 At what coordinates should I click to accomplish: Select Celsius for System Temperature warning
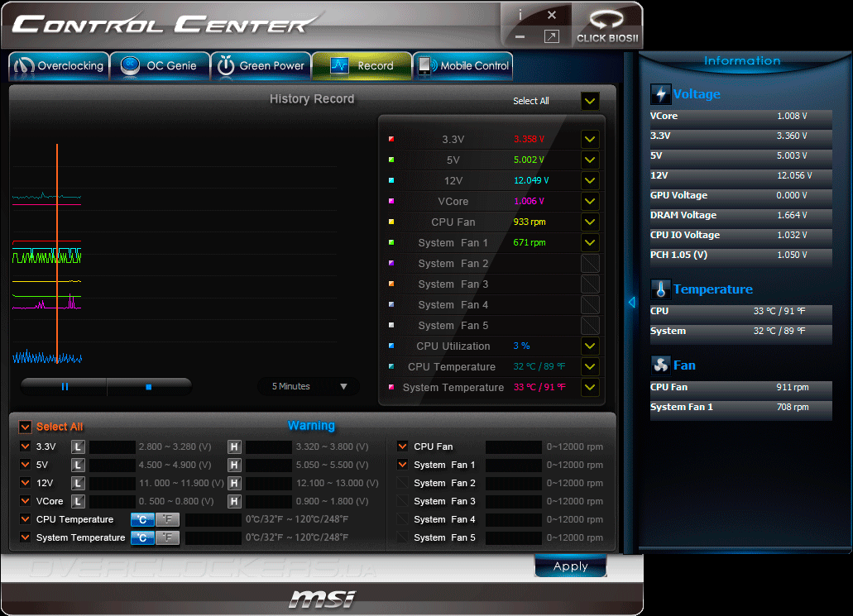[142, 537]
